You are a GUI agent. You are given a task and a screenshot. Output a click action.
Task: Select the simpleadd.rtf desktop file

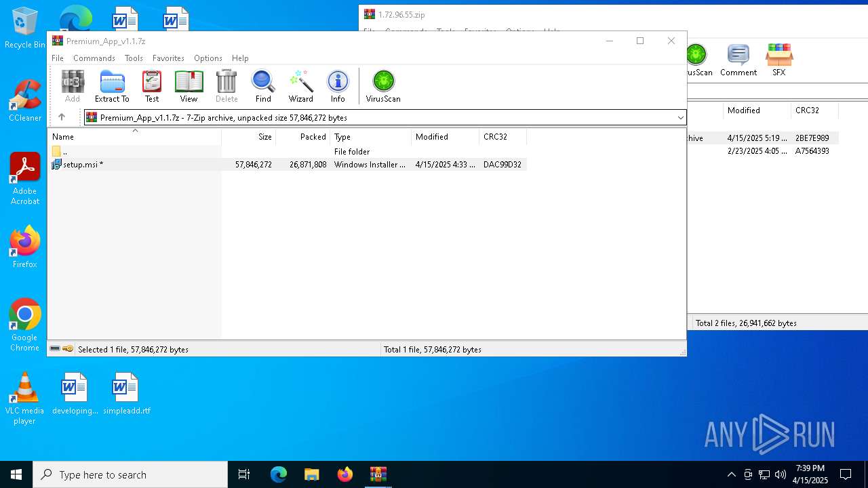click(126, 394)
